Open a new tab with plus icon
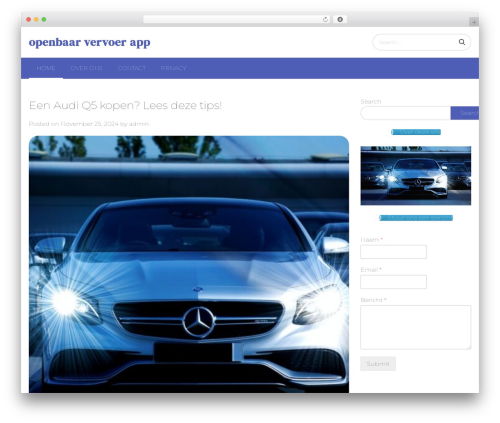 click(x=474, y=22)
